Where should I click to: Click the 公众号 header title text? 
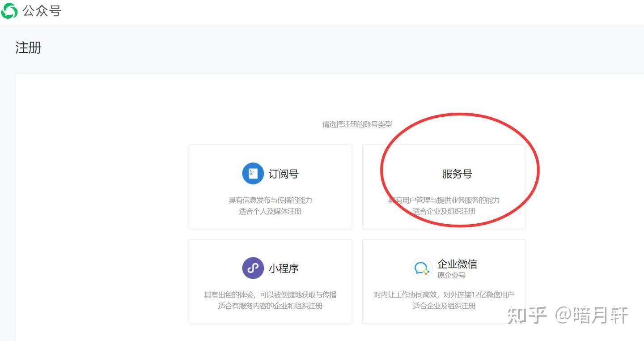(42, 11)
